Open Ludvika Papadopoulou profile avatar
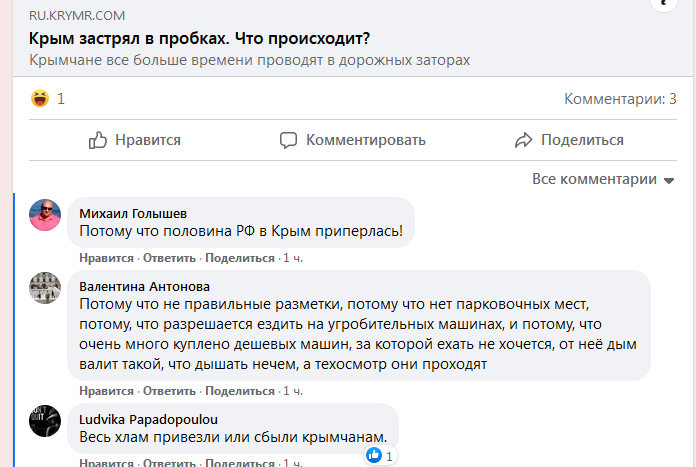This screenshot has width=696, height=467. (45, 421)
